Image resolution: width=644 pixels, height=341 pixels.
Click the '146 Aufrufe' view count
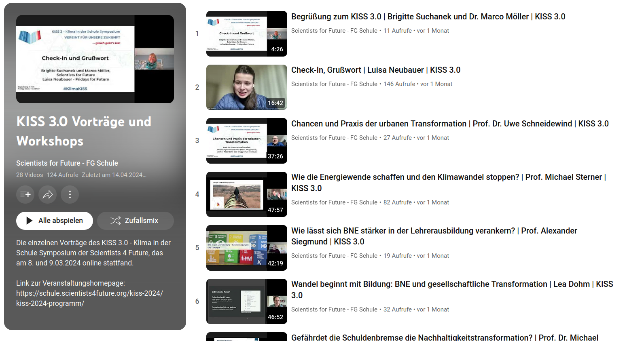[x=399, y=84]
